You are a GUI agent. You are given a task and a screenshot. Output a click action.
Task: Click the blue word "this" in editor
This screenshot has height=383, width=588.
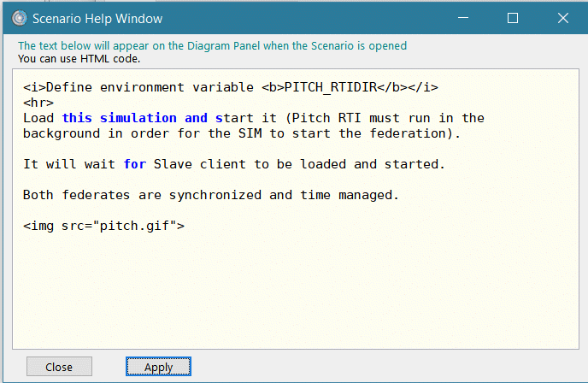[x=76, y=118]
